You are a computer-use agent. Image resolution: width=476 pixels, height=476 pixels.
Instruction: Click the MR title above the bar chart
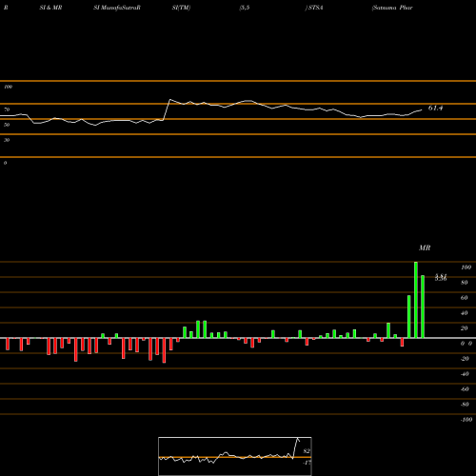pyautogui.click(x=425, y=248)
